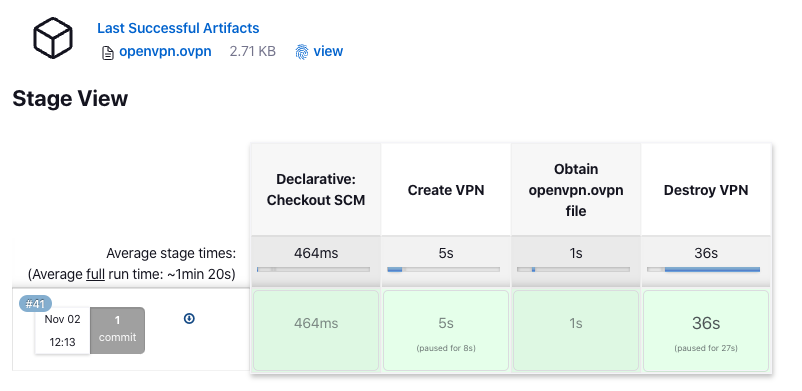
Task: Click progress bar under average 5s
Action: click(443, 269)
